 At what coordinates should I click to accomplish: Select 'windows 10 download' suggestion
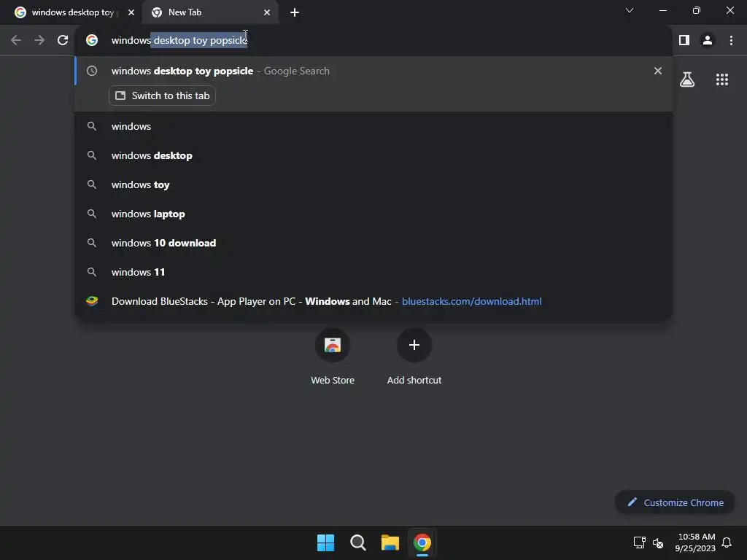(x=373, y=243)
